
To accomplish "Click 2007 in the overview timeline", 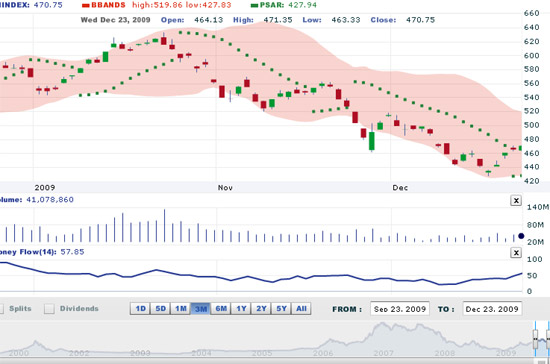I will (383, 353).
